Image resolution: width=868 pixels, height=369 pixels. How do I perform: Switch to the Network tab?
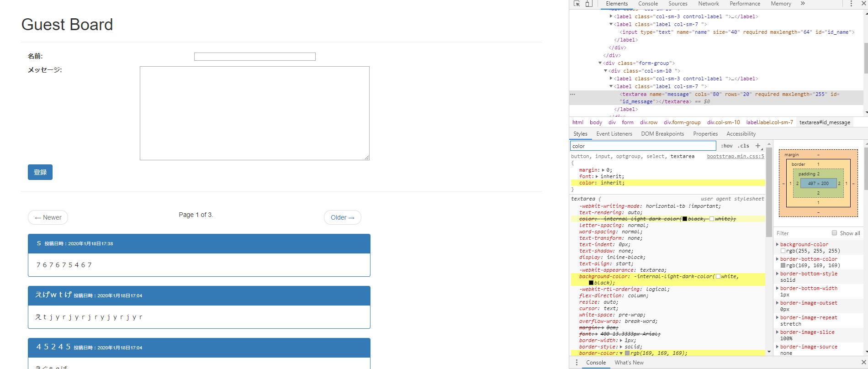coord(709,4)
